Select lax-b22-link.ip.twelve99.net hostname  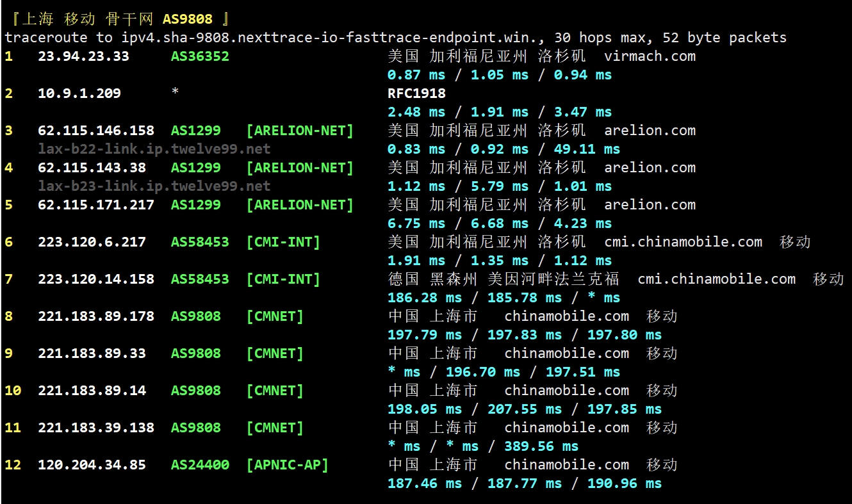(154, 149)
